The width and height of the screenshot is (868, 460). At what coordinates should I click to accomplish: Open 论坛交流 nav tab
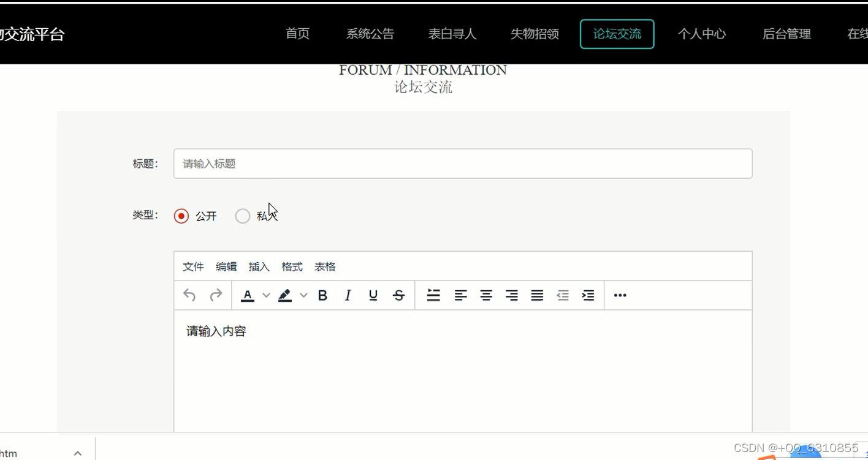(617, 34)
